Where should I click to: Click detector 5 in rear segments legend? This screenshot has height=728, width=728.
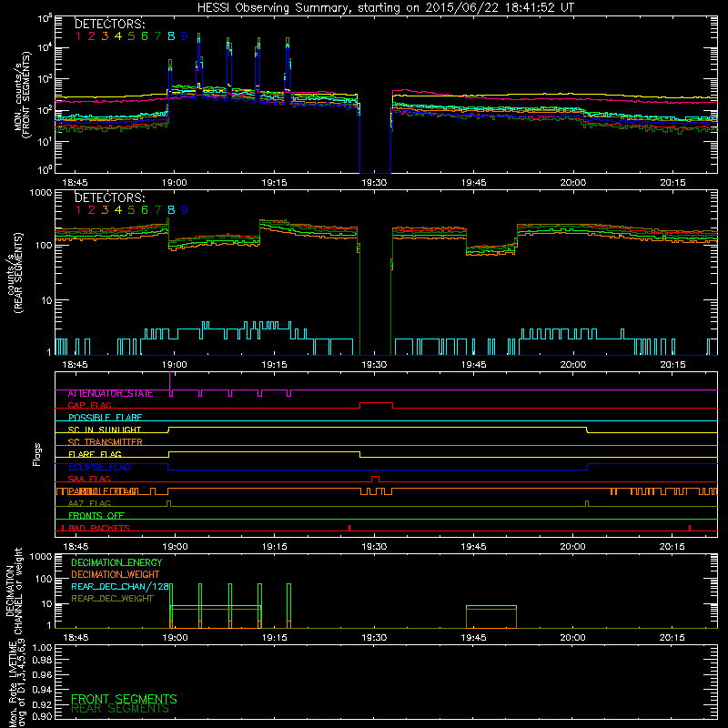131,210
